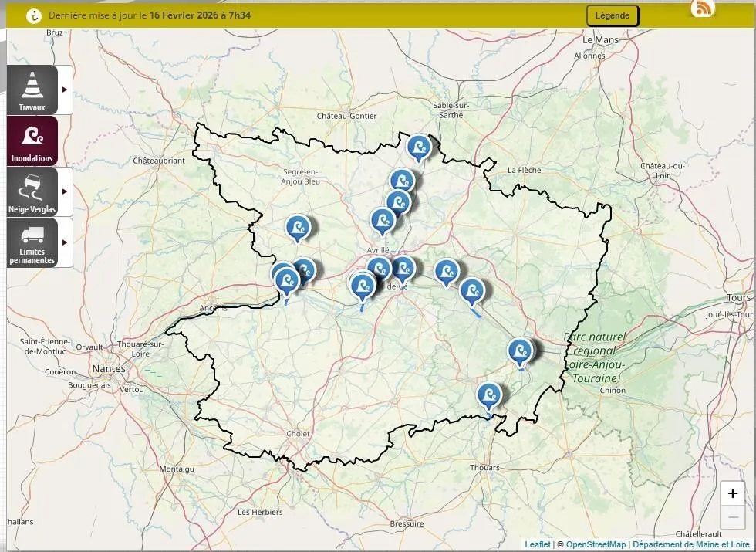Screen dimensions: 756x552
Task: Toggle the Inondations layer off
Action: pos(32,141)
